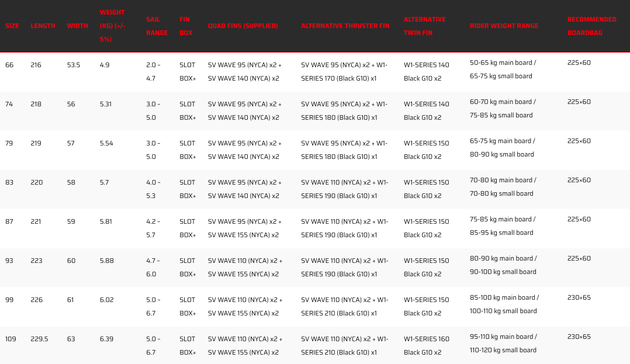Click length value 216
This screenshot has width=630, height=364.
pos(36,65)
